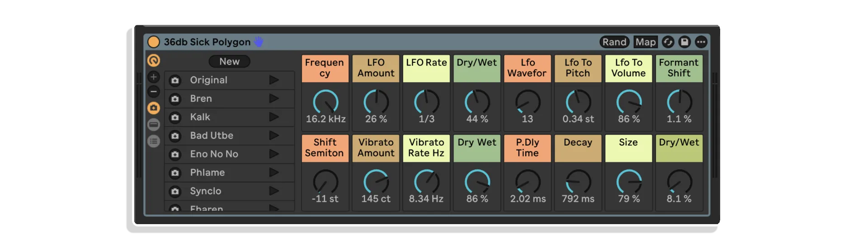
Task: Click the 2.02 ms delay time value
Action: 528,199
